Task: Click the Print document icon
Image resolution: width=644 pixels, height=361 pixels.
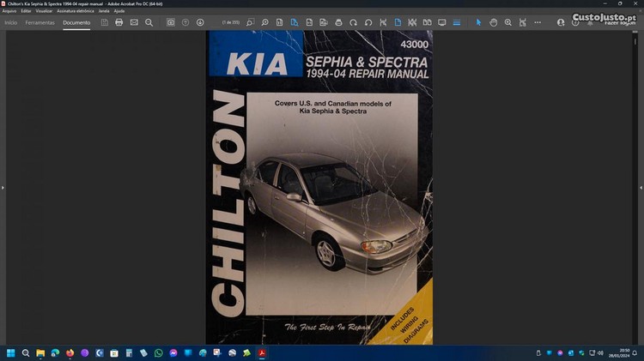Action: point(118,22)
